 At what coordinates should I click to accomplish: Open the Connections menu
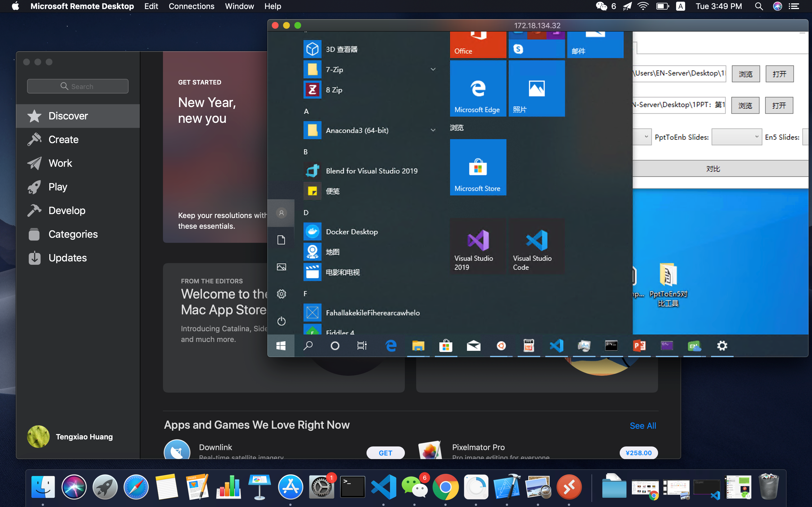tap(191, 6)
